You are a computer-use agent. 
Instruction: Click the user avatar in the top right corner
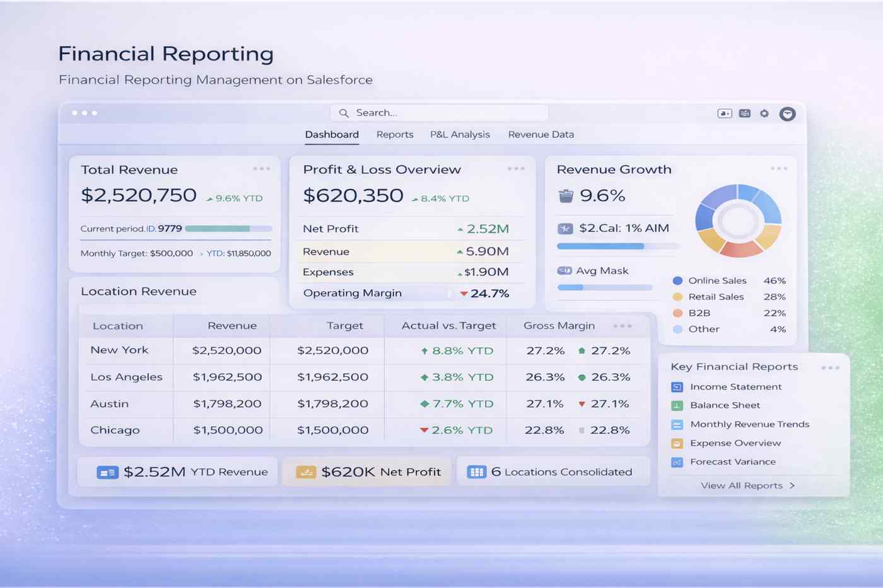(787, 113)
